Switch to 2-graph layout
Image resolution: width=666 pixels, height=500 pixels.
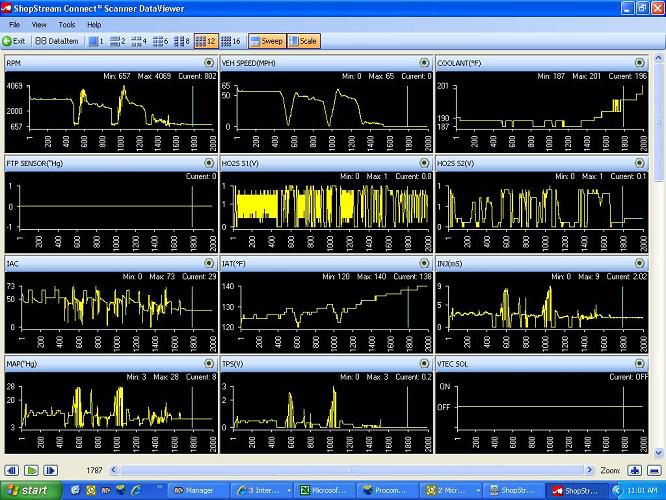click(x=117, y=41)
